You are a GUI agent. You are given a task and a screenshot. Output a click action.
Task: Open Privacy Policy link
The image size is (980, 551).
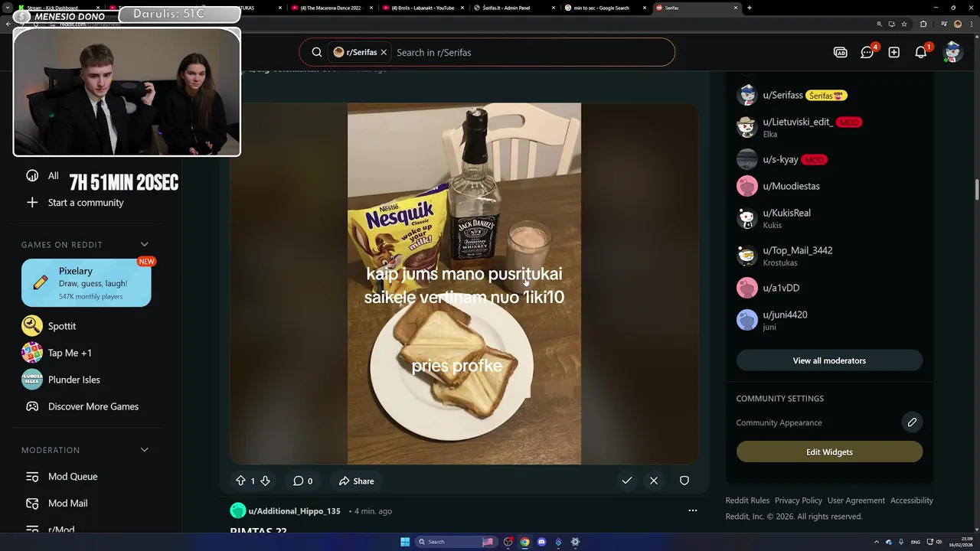tap(798, 500)
